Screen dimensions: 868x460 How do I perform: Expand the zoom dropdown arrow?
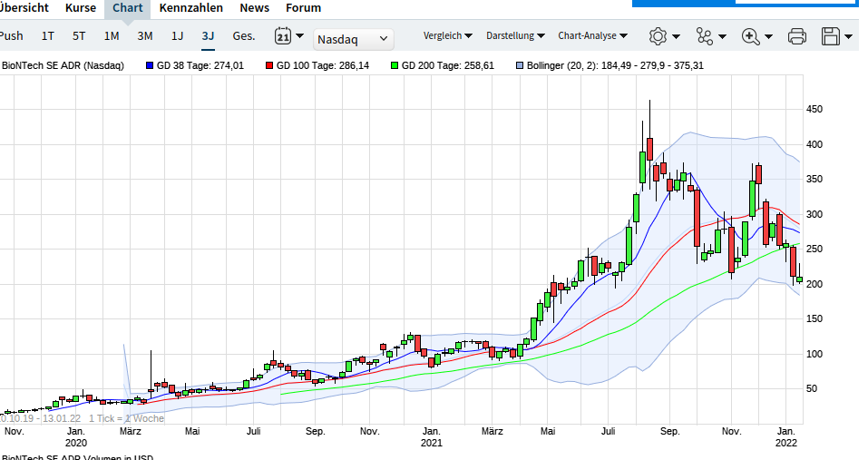768,37
